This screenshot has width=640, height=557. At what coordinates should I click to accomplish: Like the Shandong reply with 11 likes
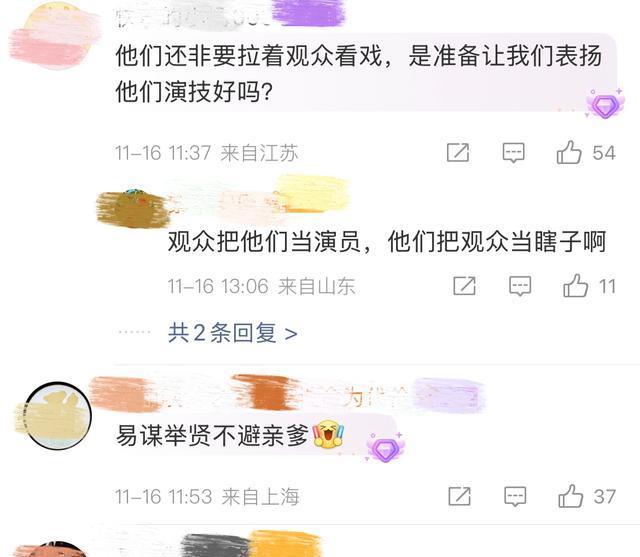(575, 286)
